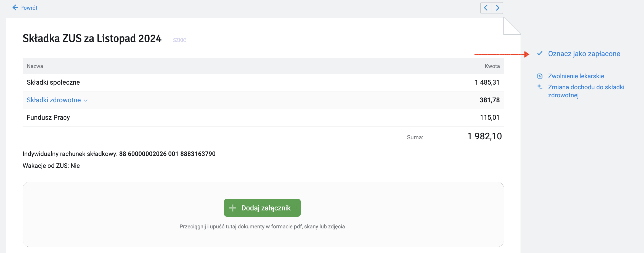Click the Kwota column header
The height and width of the screenshot is (253, 644).
click(492, 66)
